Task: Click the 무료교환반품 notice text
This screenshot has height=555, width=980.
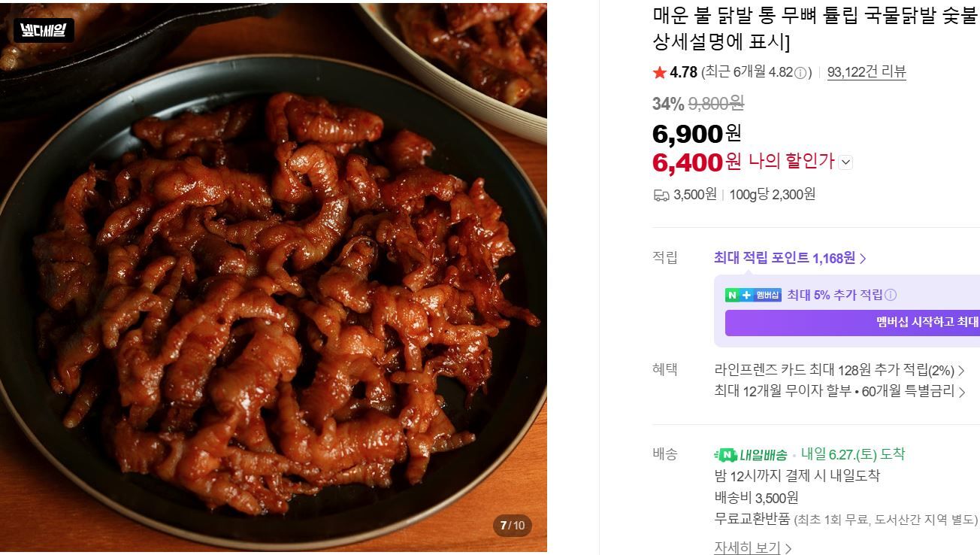Action: point(752,519)
